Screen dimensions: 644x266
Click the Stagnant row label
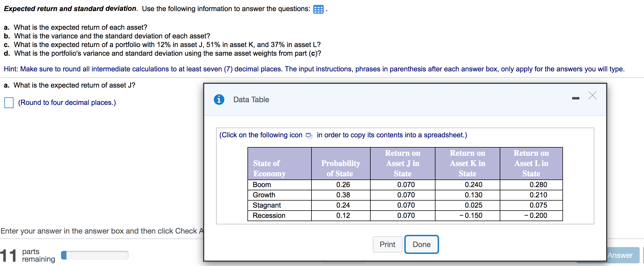tap(266, 205)
